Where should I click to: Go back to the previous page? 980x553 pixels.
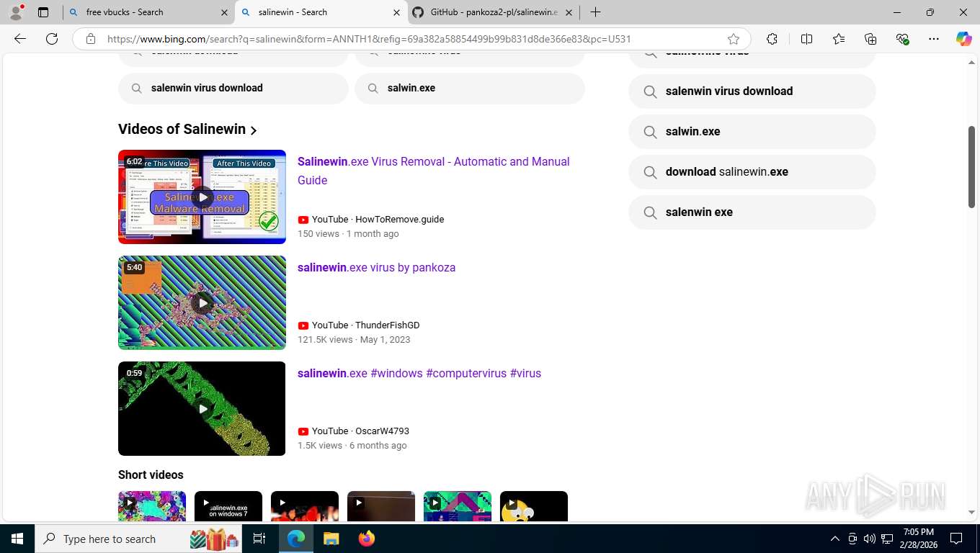coord(20,39)
